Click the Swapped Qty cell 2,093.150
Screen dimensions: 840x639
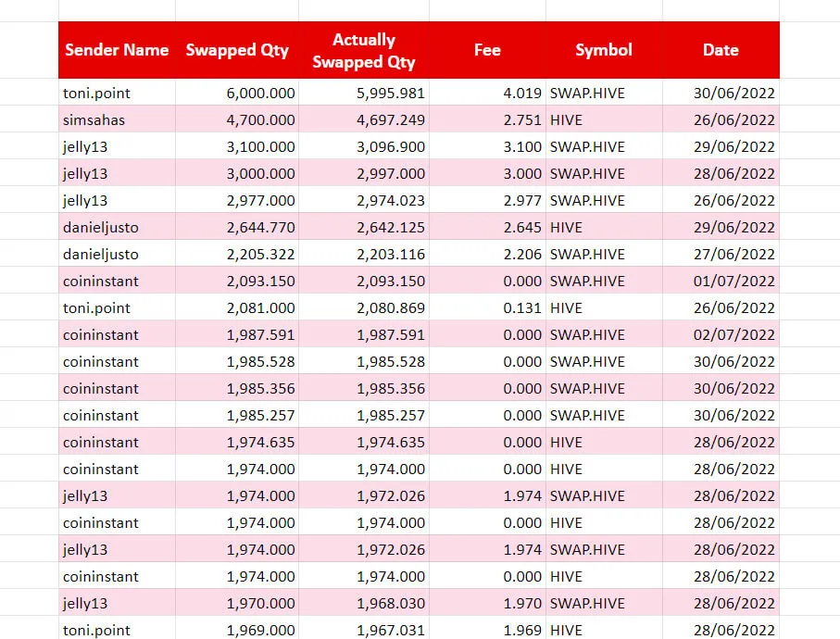pyautogui.click(x=237, y=280)
